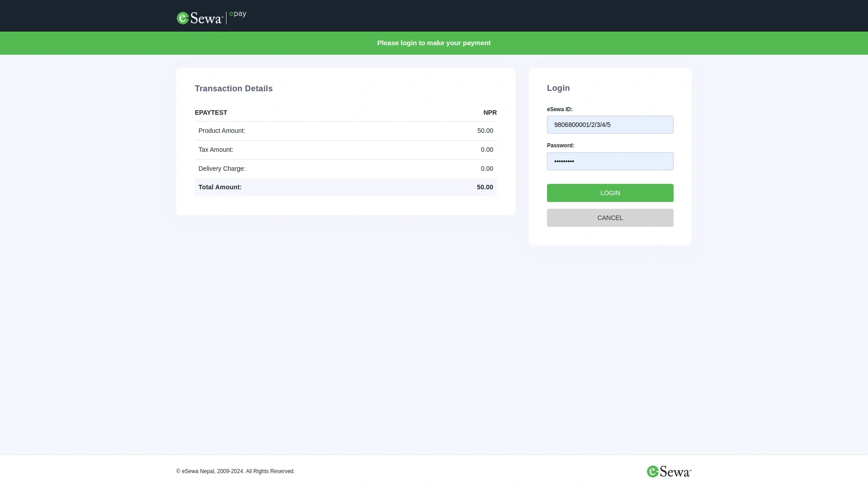This screenshot has height=488, width=868.
Task: Click the copyright text in footer
Action: [236, 471]
